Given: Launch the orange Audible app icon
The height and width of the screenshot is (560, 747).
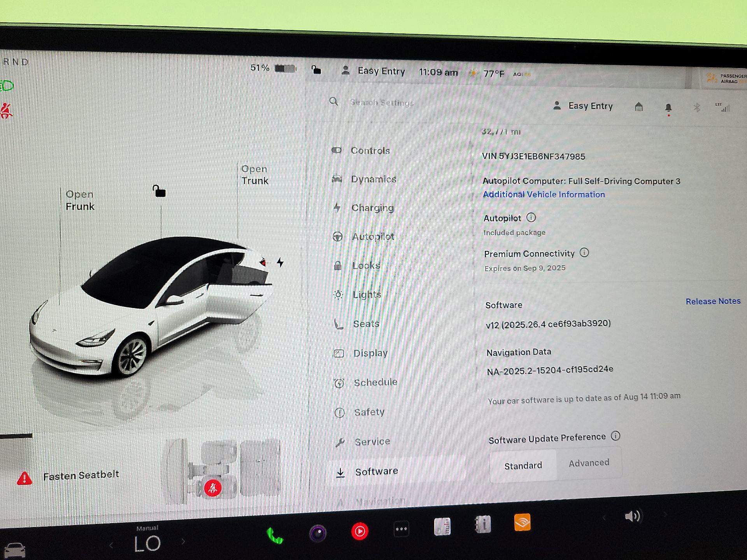Looking at the screenshot, I should [522, 522].
